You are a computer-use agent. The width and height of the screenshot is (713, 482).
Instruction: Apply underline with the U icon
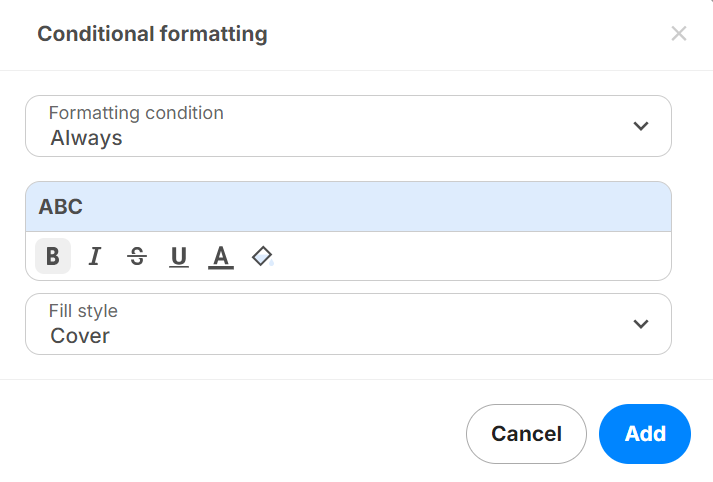pos(179,257)
